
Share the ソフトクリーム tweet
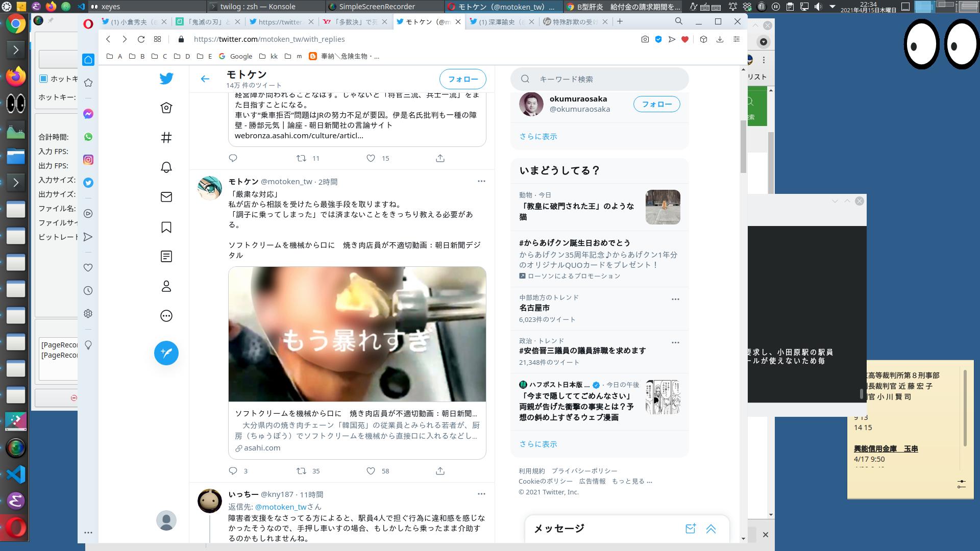click(x=440, y=471)
